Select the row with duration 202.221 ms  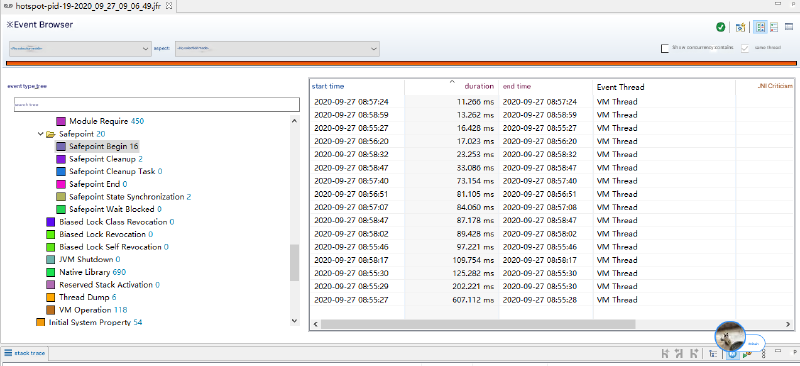pos(552,286)
